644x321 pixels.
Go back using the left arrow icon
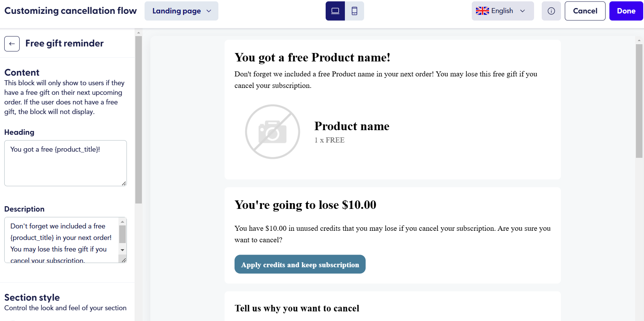12,44
